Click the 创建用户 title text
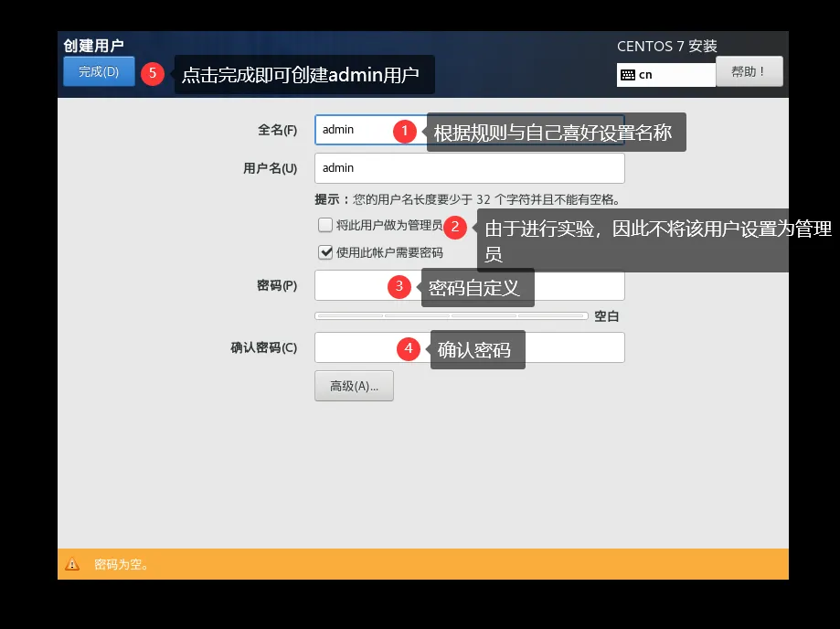 click(x=94, y=46)
